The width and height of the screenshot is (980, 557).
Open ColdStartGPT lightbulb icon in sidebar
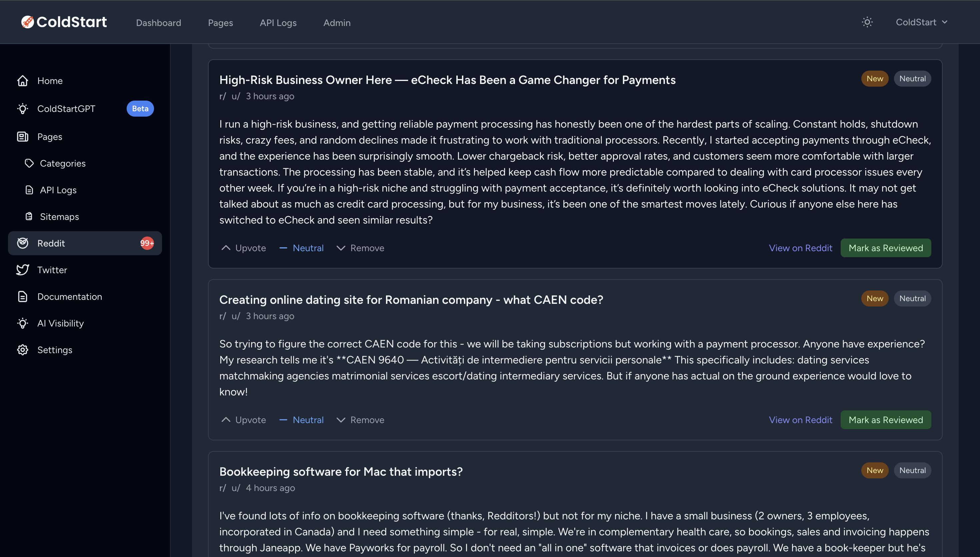click(x=23, y=109)
